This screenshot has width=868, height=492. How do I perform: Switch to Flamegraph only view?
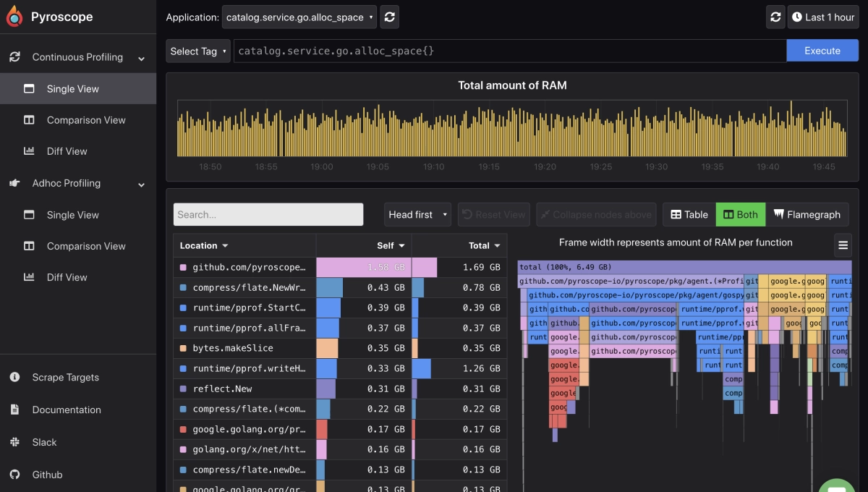(807, 214)
